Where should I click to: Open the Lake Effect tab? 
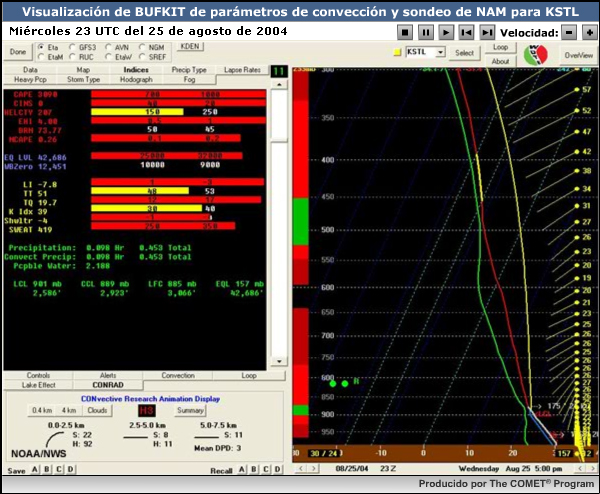(x=38, y=385)
